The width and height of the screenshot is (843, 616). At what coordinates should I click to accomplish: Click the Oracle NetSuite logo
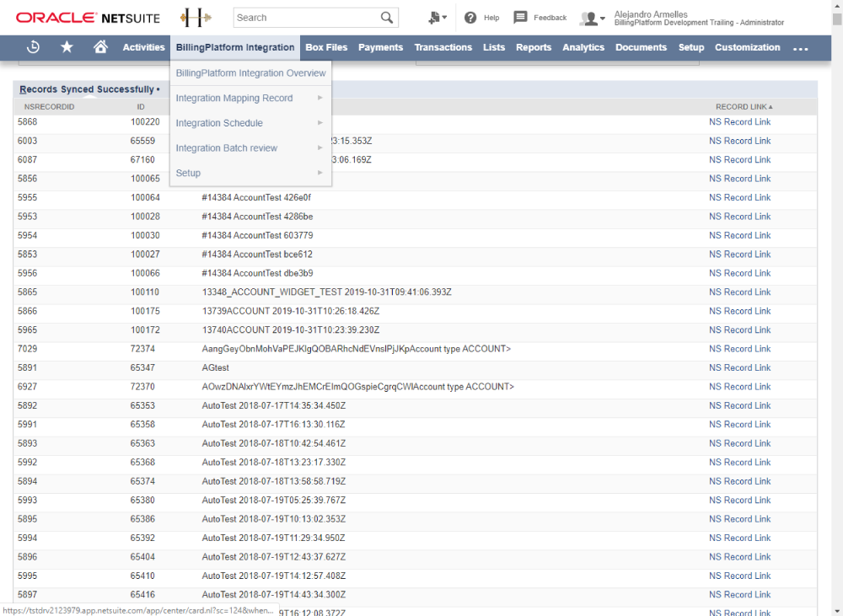pos(89,18)
